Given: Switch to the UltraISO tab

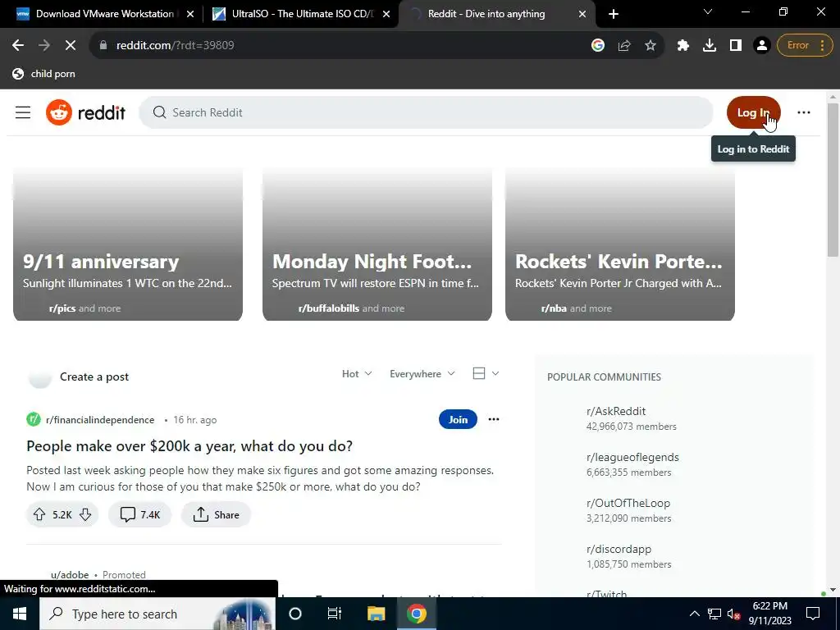Looking at the screenshot, I should point(303,14).
